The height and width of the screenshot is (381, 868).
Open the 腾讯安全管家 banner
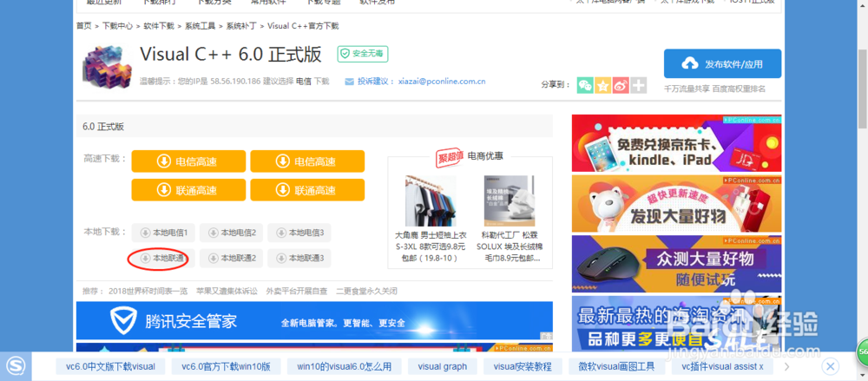point(314,320)
